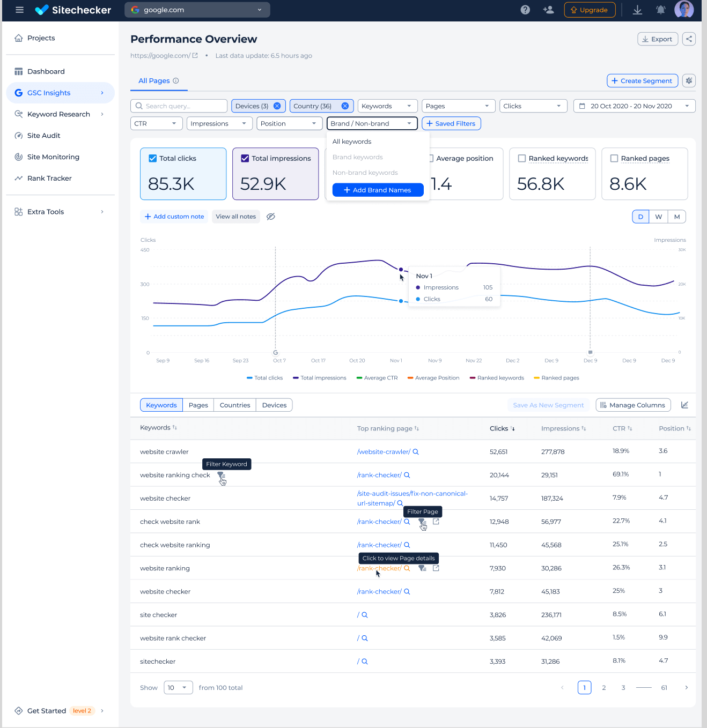707x728 pixels.
Task: Open the help question mark icon
Action: [525, 10]
